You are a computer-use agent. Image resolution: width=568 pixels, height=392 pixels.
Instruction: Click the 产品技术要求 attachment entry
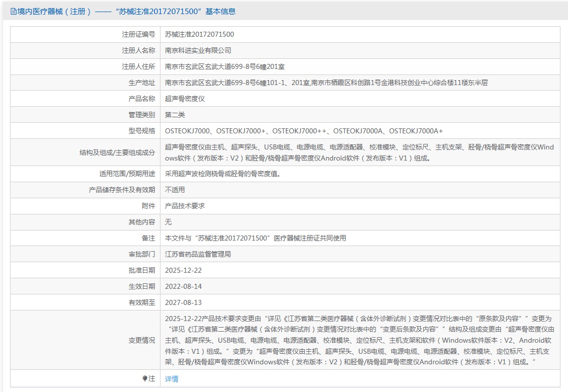coord(185,206)
